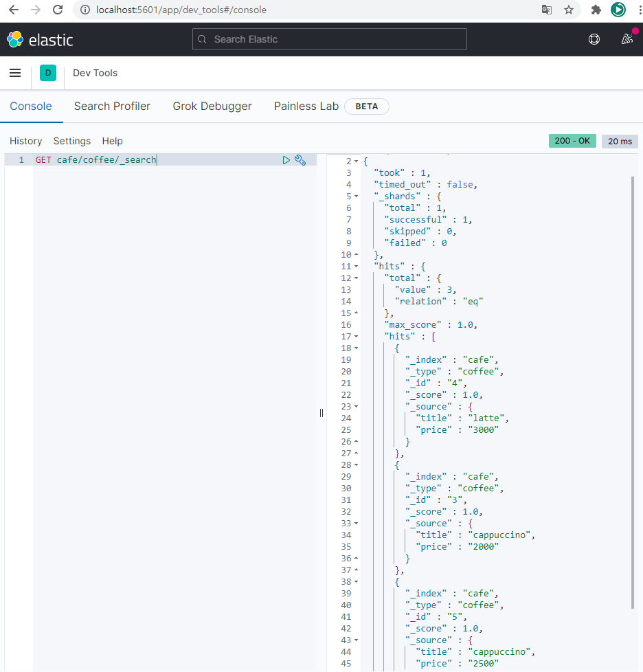Click the "successful" : 1 line
This screenshot has width=643, height=672.
(428, 220)
